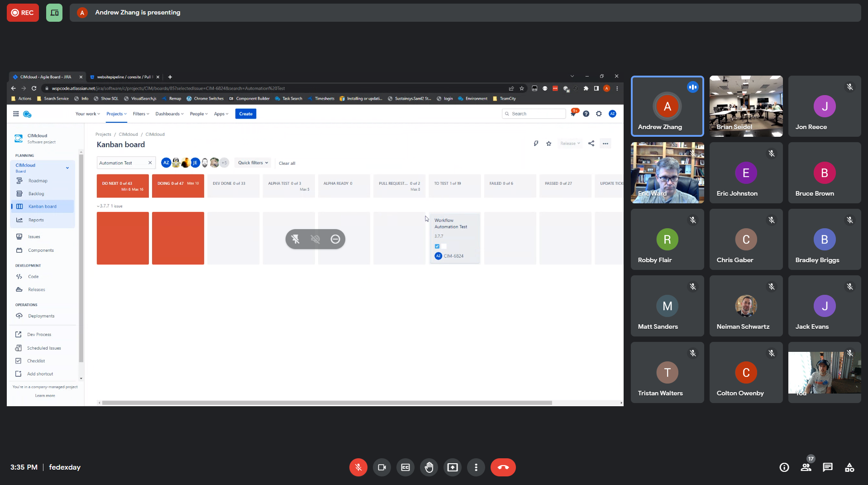This screenshot has height=485, width=868.
Task: Open Apps dropdown menu
Action: point(221,114)
